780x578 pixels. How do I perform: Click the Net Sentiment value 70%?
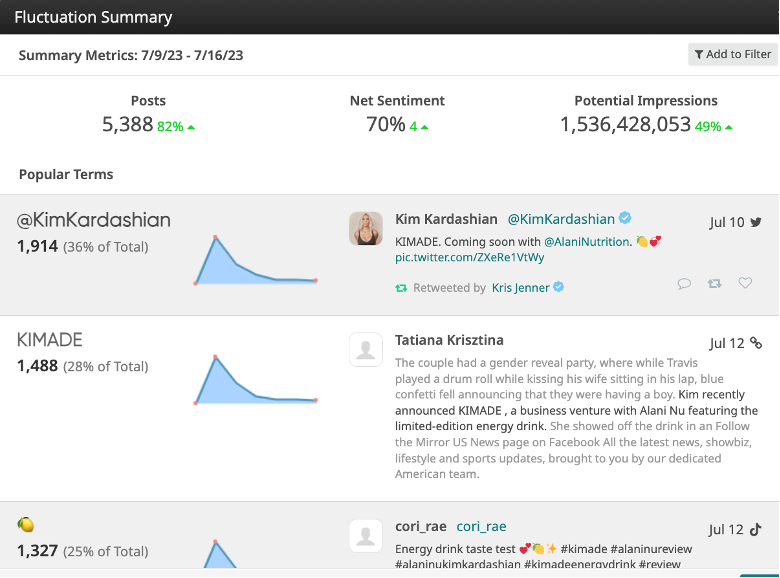pyautogui.click(x=386, y=124)
